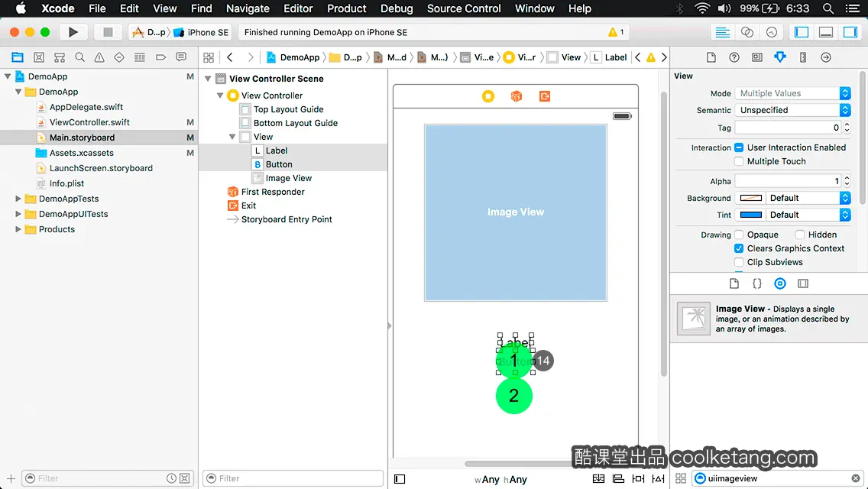Open the Navigate menu
The image size is (868, 489).
point(248,8)
